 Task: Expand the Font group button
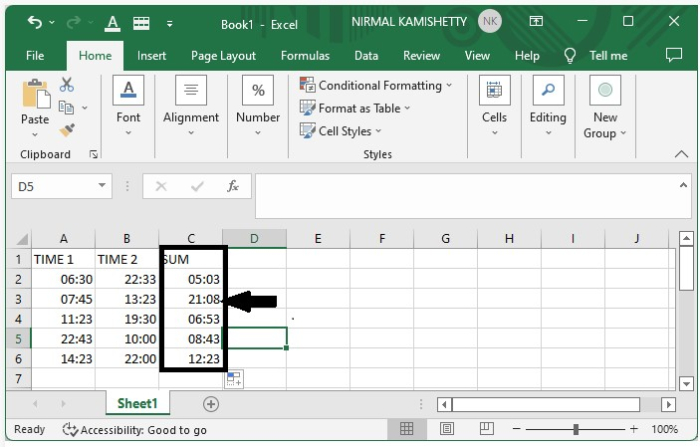coord(128,107)
